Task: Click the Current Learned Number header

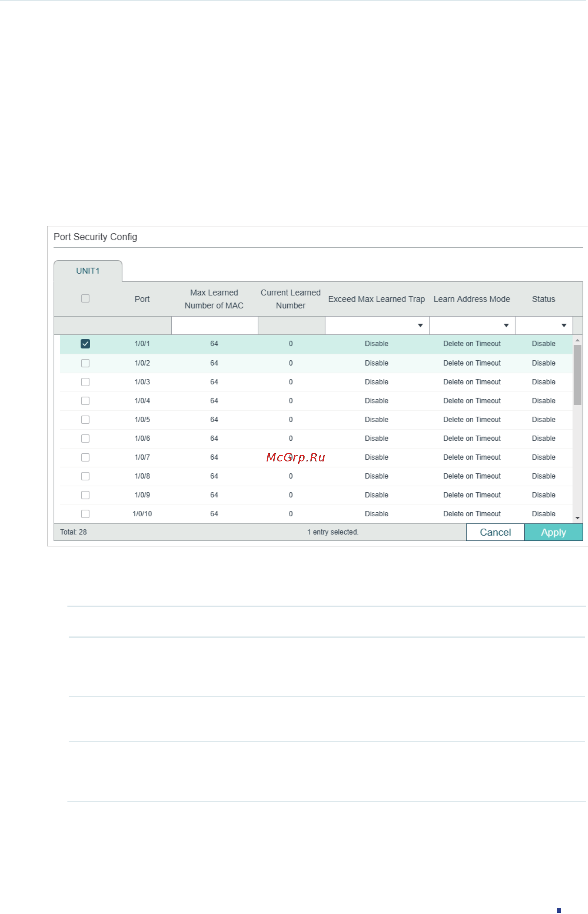Action: 291,299
